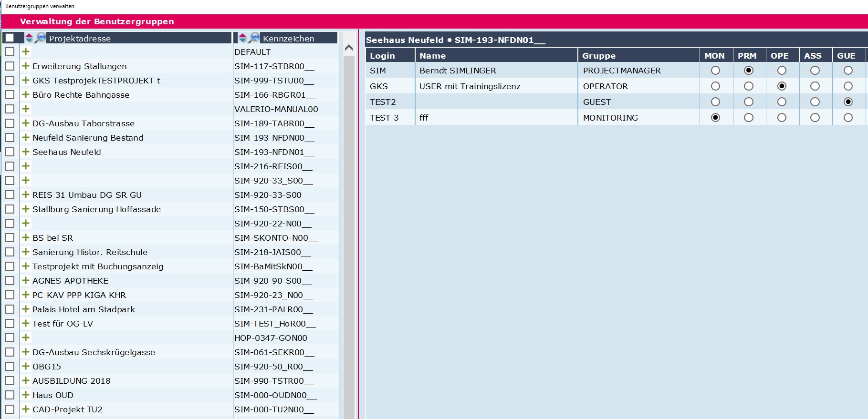Viewport: 868px width, 419px height.
Task: Tick the checkbox for Seehaus Neufeld
Action: pos(10,152)
